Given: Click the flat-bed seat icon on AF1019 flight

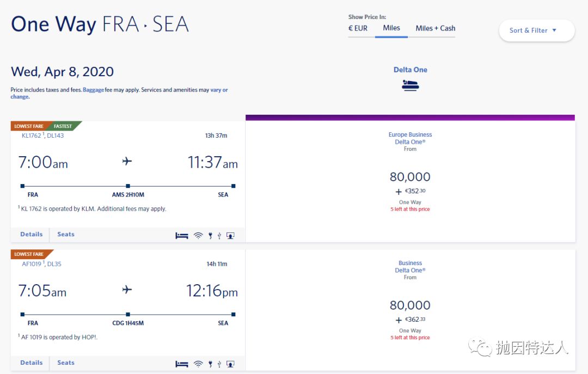Looking at the screenshot, I should [x=181, y=364].
